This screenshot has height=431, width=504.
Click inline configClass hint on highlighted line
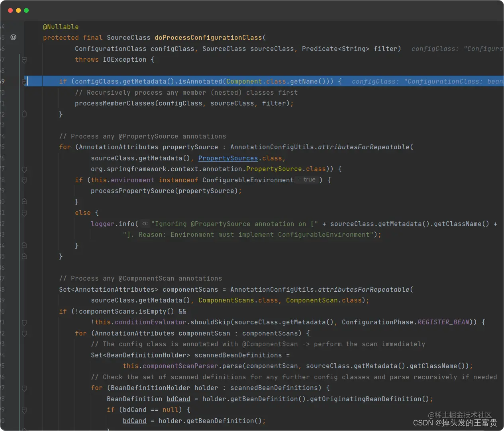[428, 82]
